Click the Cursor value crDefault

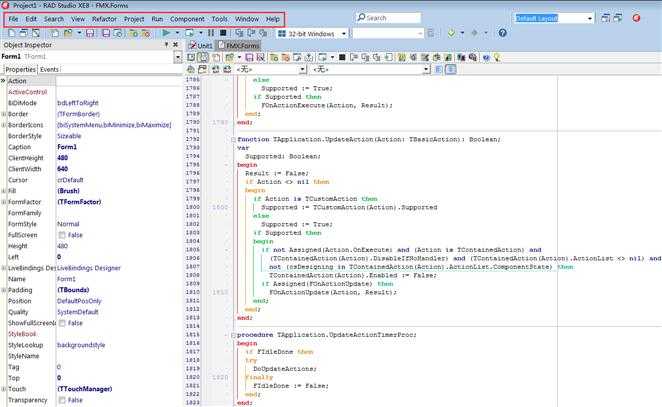[x=70, y=180]
